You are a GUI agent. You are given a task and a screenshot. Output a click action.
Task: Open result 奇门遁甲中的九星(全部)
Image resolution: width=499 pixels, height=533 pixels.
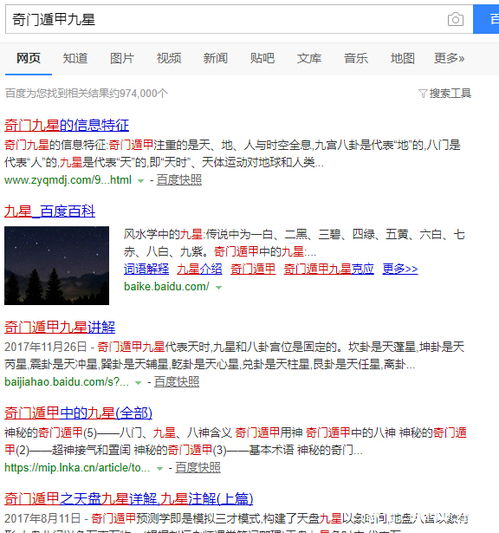tap(78, 413)
